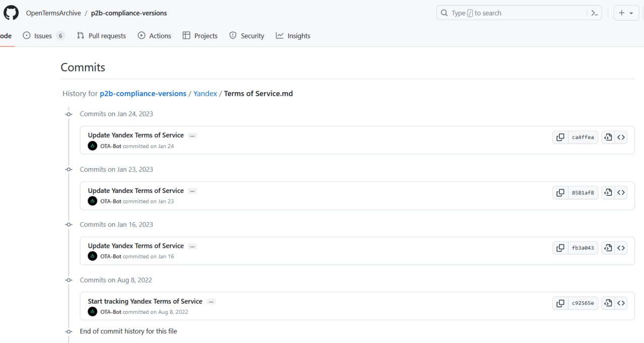The height and width of the screenshot is (343, 644).
Task: Open the Start tracking Yandex Terms commit
Action: 145,301
